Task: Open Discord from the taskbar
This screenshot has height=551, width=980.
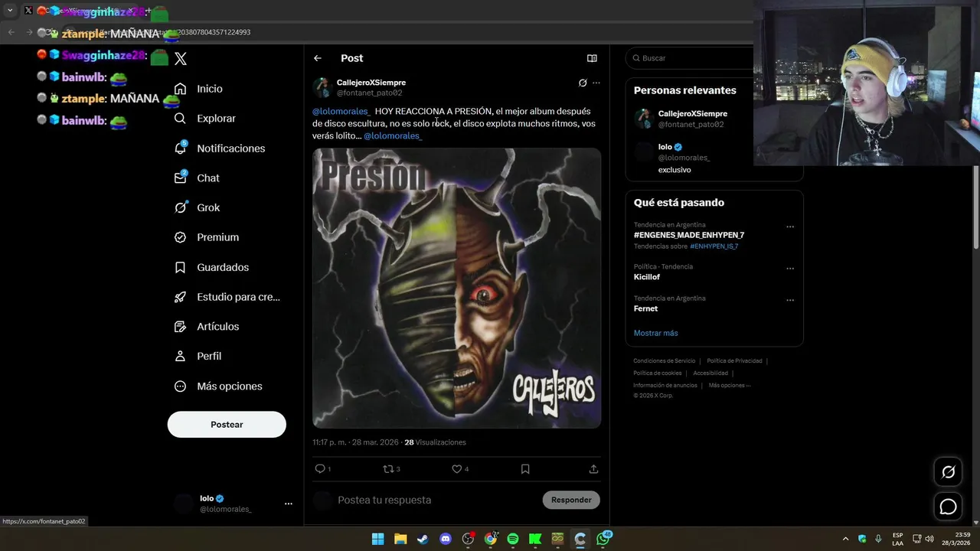Action: (x=446, y=539)
